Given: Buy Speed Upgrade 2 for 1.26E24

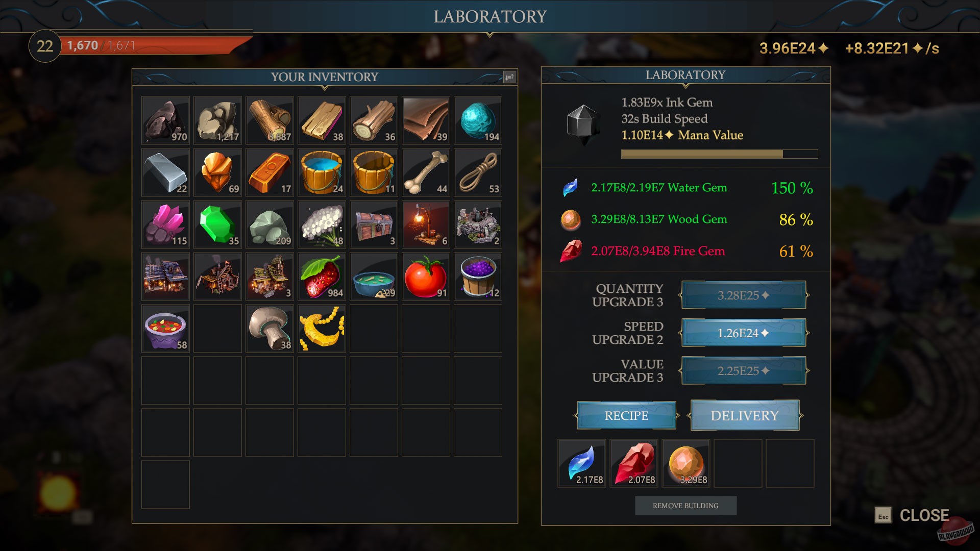Looking at the screenshot, I should 744,333.
